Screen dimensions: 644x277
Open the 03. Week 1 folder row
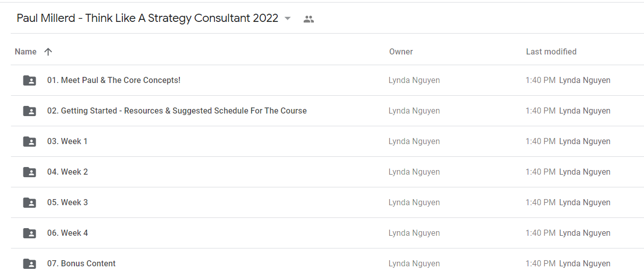pos(327,142)
